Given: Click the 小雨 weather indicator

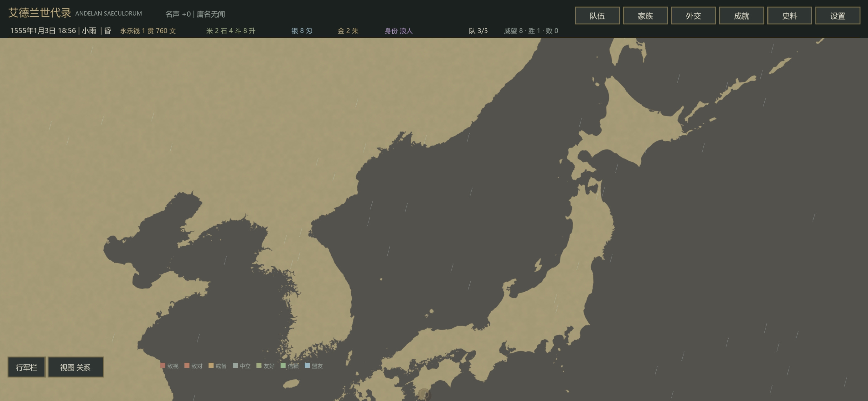Looking at the screenshot, I should coord(89,31).
